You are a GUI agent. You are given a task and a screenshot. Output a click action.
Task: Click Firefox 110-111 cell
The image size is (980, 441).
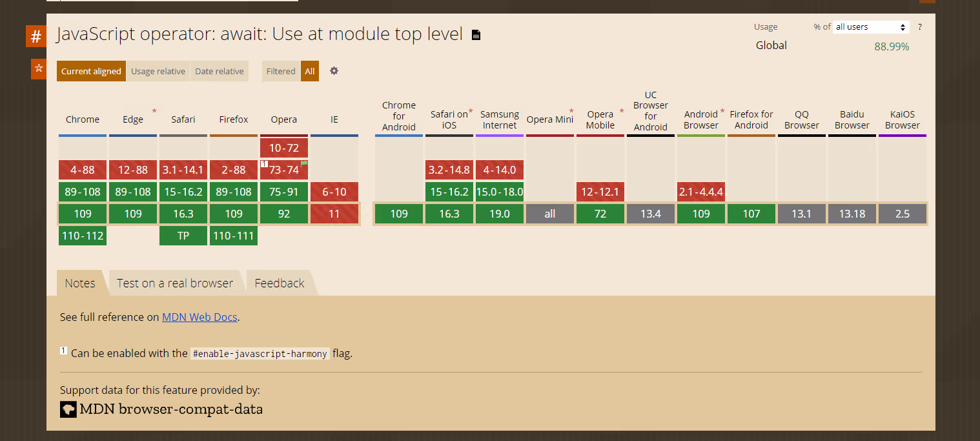[234, 236]
